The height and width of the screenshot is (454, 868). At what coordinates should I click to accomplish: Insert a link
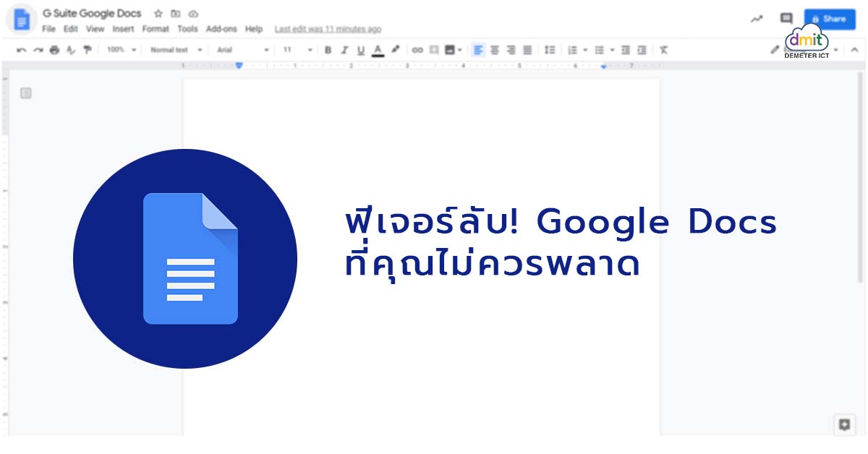[417, 50]
